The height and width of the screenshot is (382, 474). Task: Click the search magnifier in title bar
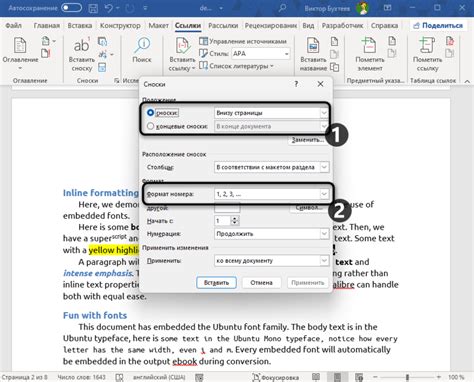282,8
